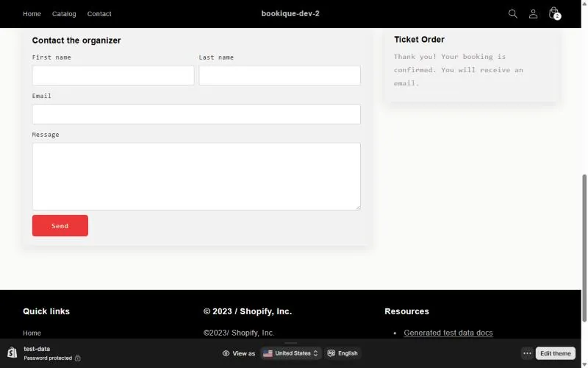The width and height of the screenshot is (588, 368).
Task: Focus the First name input field
Action: point(113,76)
